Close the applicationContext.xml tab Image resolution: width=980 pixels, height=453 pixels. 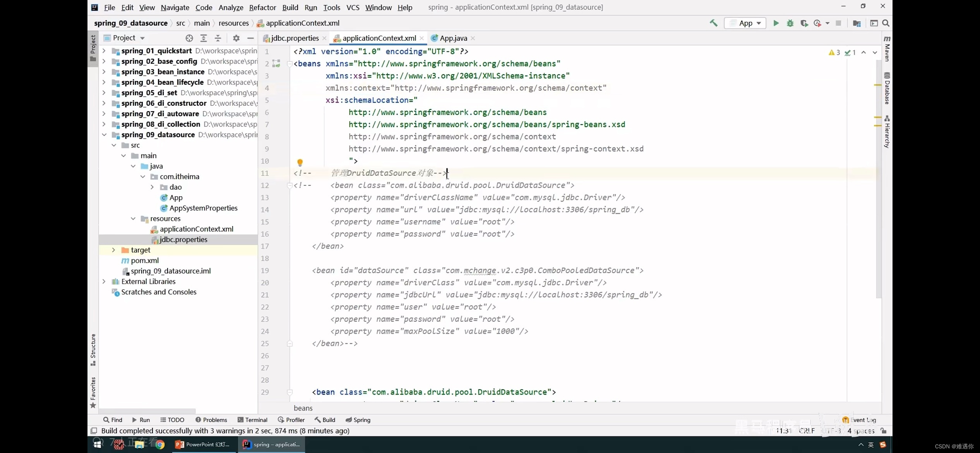point(421,38)
